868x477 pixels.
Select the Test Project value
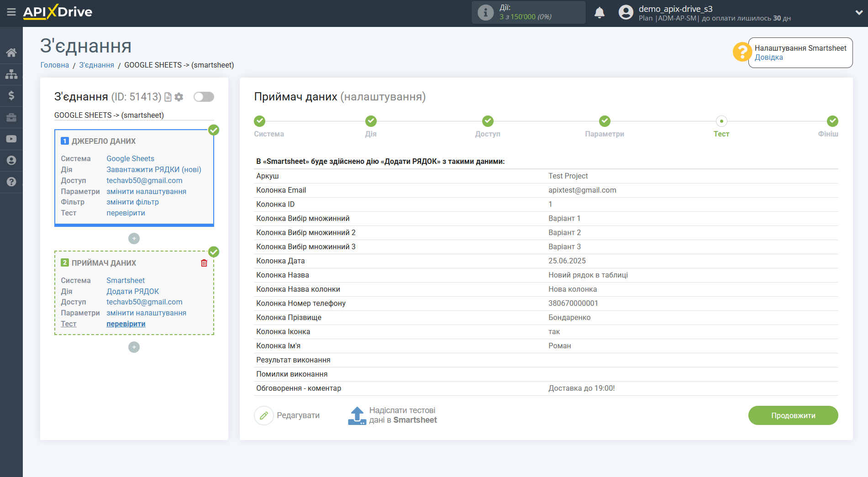pos(568,176)
